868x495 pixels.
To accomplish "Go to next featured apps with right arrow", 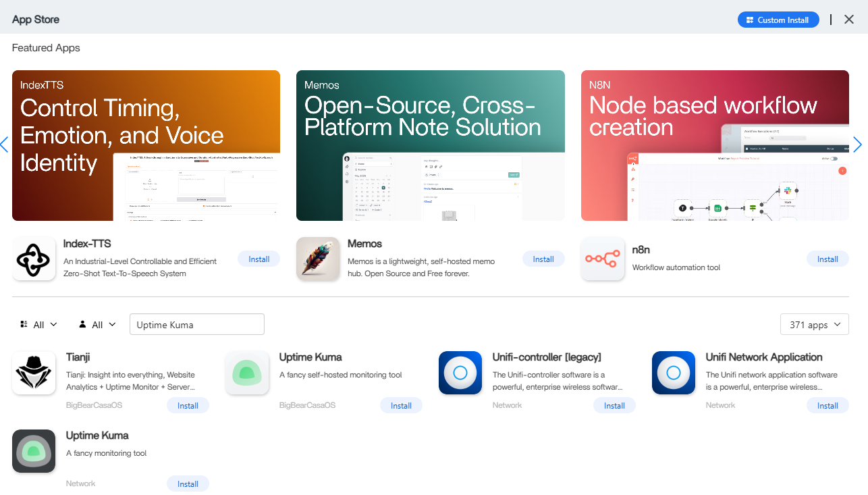I will coord(857,145).
